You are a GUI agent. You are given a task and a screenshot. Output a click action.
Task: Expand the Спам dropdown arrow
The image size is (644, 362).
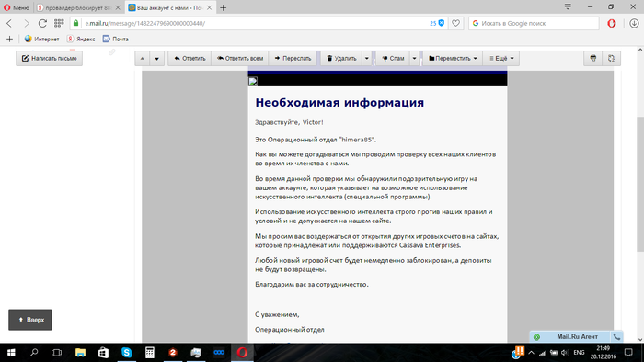pos(414,58)
